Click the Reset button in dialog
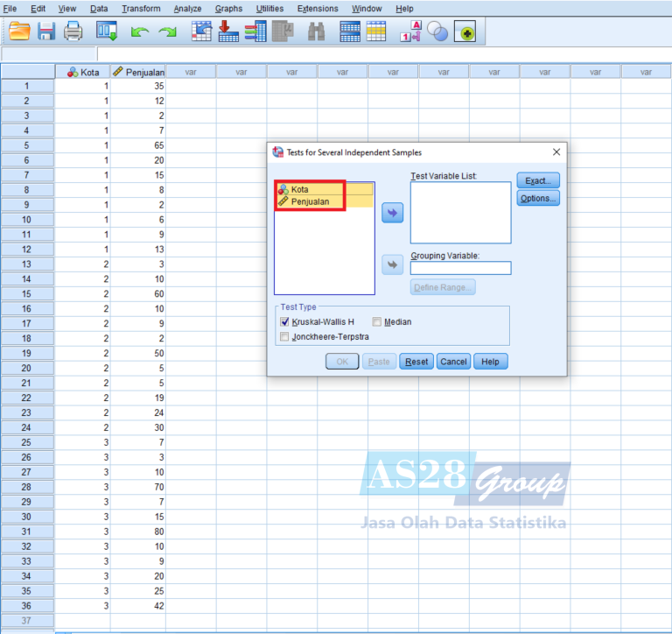Viewport: 672px width, 634px height. (416, 362)
